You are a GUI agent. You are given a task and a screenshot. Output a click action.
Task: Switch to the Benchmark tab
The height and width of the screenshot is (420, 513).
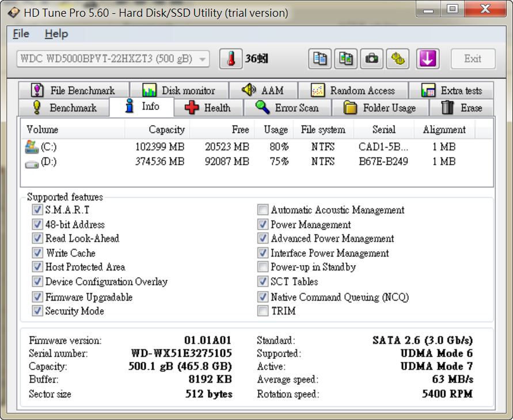click(x=64, y=108)
